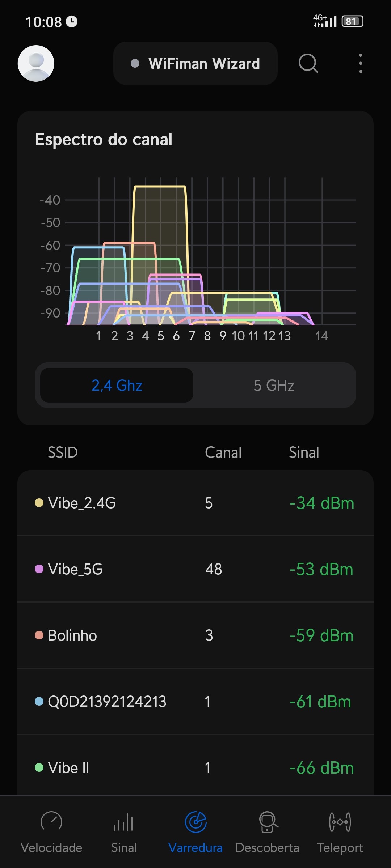Switch spectrum to 5 GHz band
The width and height of the screenshot is (391, 868).
click(x=274, y=385)
